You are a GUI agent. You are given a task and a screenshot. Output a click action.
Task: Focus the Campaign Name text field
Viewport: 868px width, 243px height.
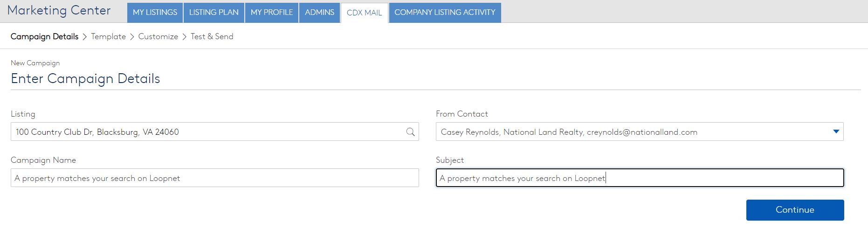click(214, 178)
